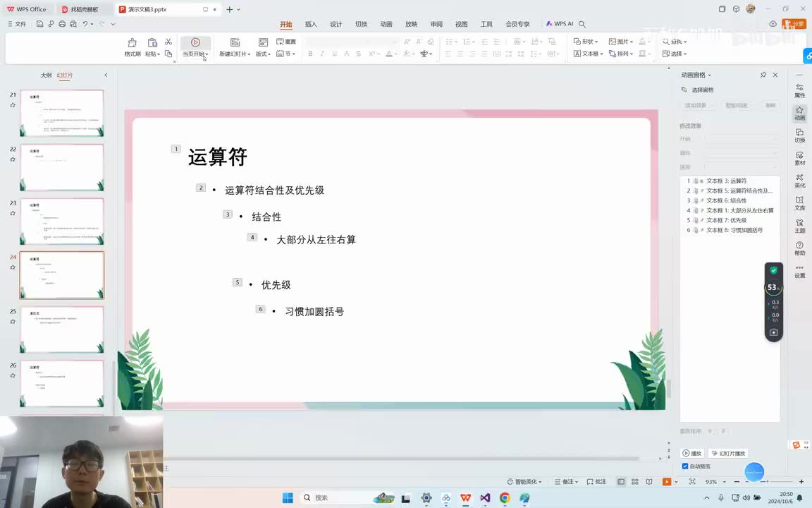Select animation entry 文本框 6: 结合性
The image size is (812, 508).
(x=730, y=200)
